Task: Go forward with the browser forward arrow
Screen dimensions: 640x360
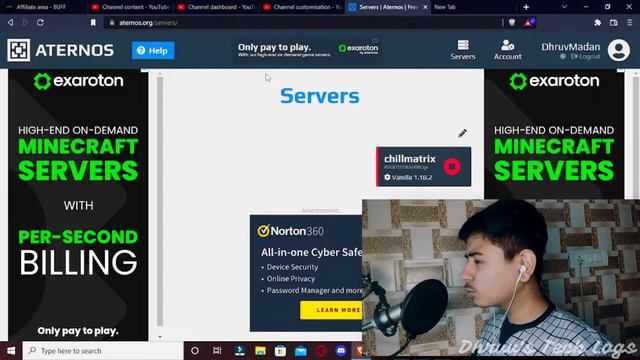Action: click(25, 22)
